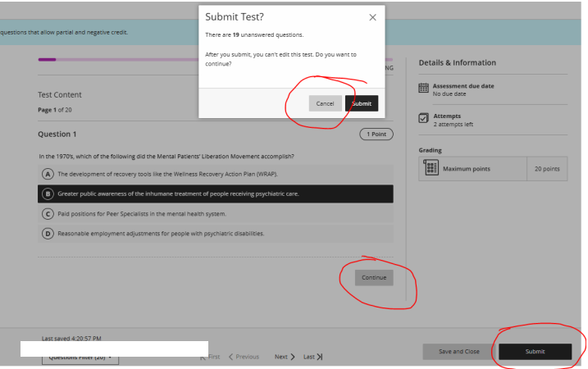Select answer C about paid Peer Specialist positions

[48, 214]
